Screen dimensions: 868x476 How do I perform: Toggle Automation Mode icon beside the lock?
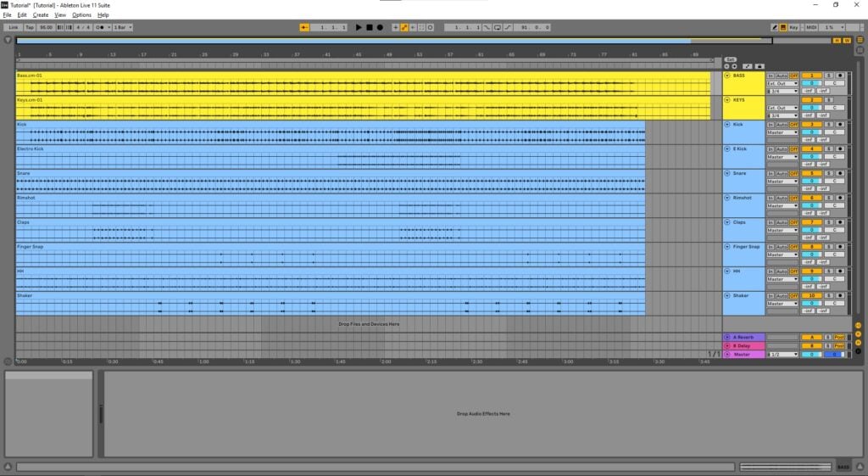point(748,66)
